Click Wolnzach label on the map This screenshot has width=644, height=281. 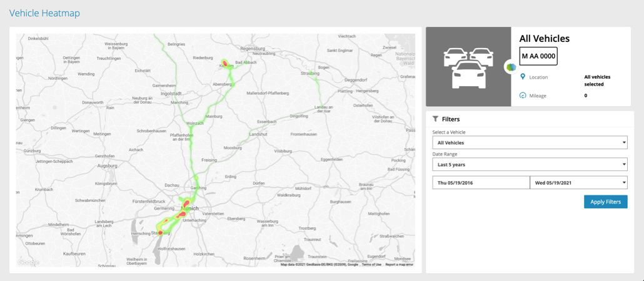click(x=194, y=123)
